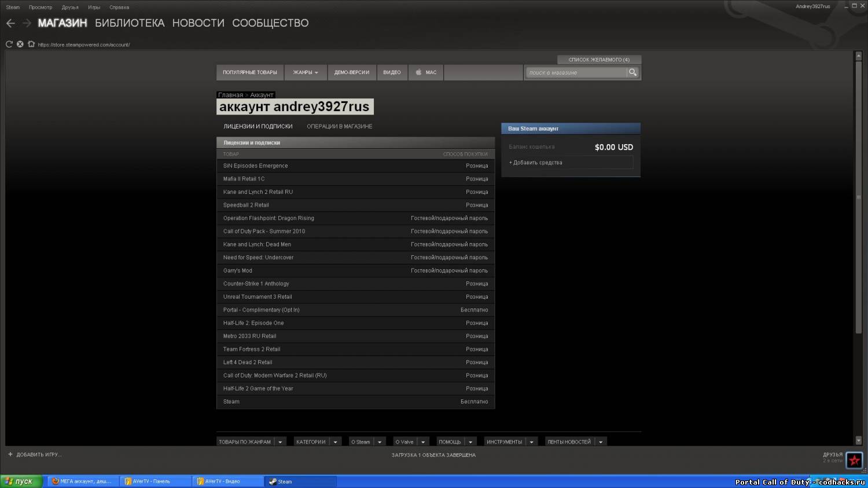Click the Apple icon on the MAC tab
The width and height of the screenshot is (868, 488).
coord(418,72)
